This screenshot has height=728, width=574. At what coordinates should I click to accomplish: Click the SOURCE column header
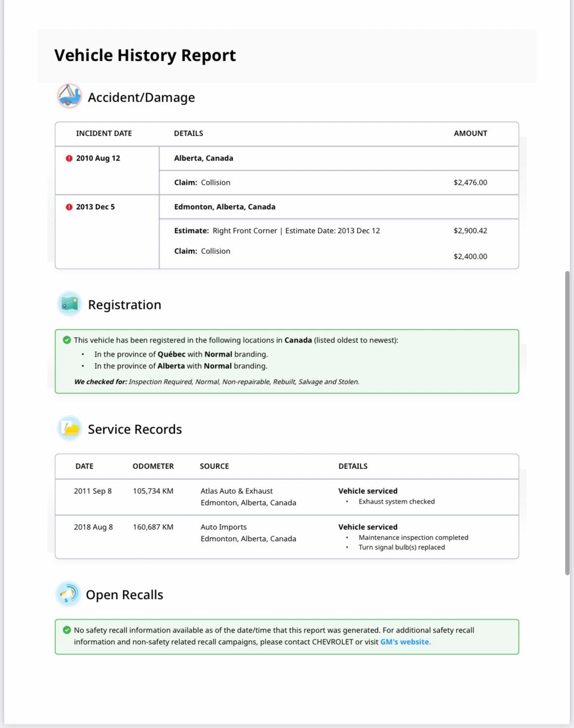(214, 466)
